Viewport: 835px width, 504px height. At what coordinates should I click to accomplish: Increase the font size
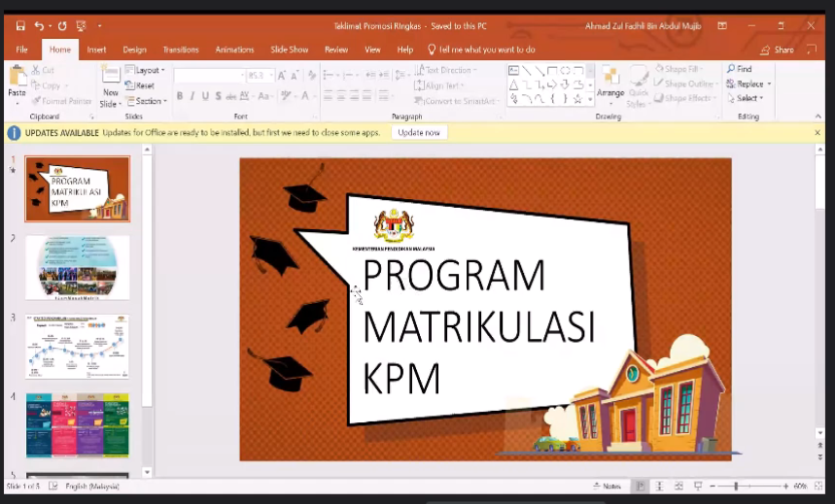pyautogui.click(x=281, y=76)
